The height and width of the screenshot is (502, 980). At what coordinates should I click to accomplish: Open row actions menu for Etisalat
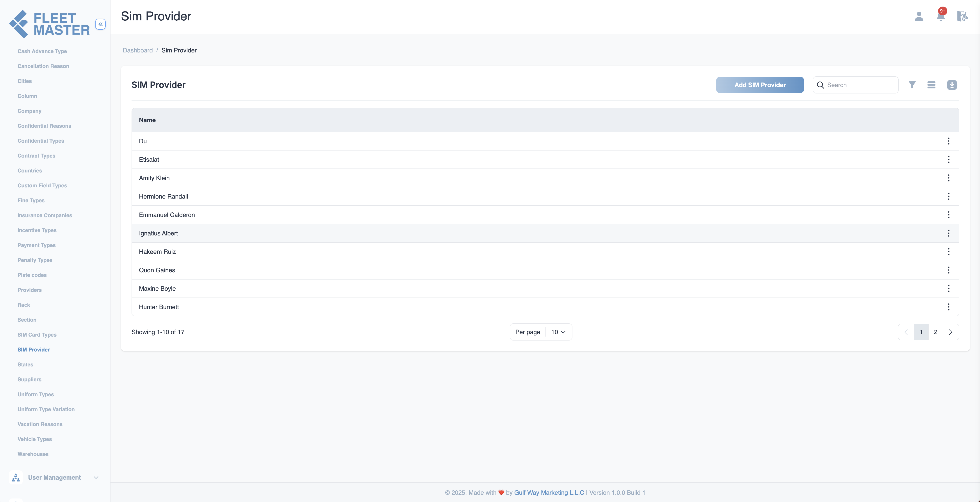click(x=948, y=160)
